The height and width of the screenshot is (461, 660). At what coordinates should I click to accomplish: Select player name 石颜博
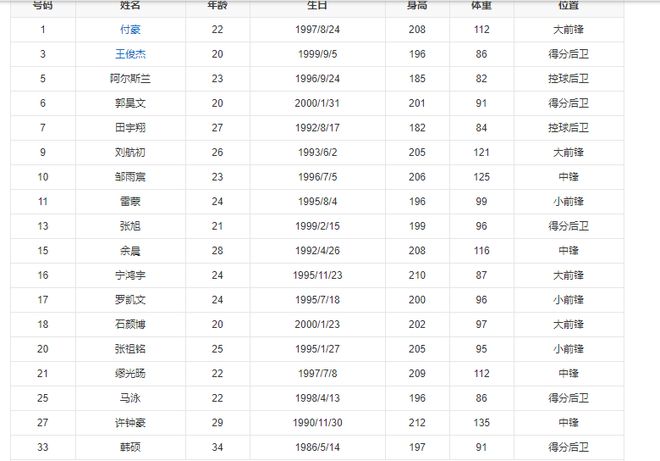tap(130, 324)
